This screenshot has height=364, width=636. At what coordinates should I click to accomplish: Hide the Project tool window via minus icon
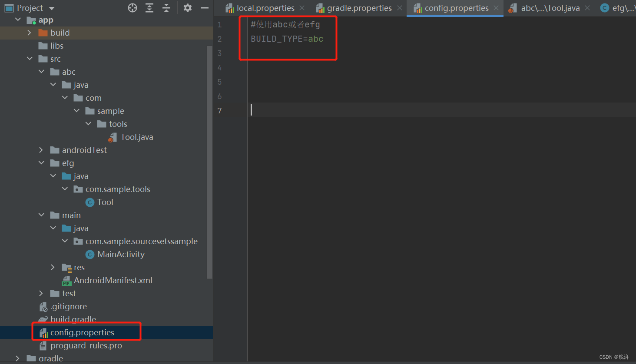click(204, 7)
